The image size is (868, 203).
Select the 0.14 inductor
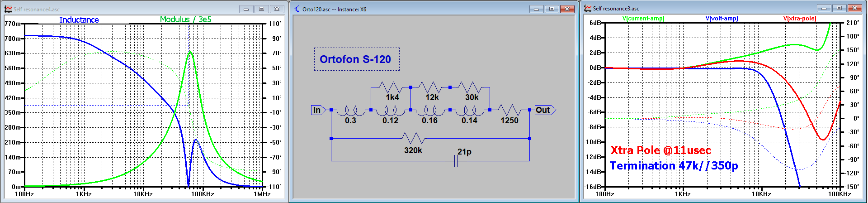470,111
